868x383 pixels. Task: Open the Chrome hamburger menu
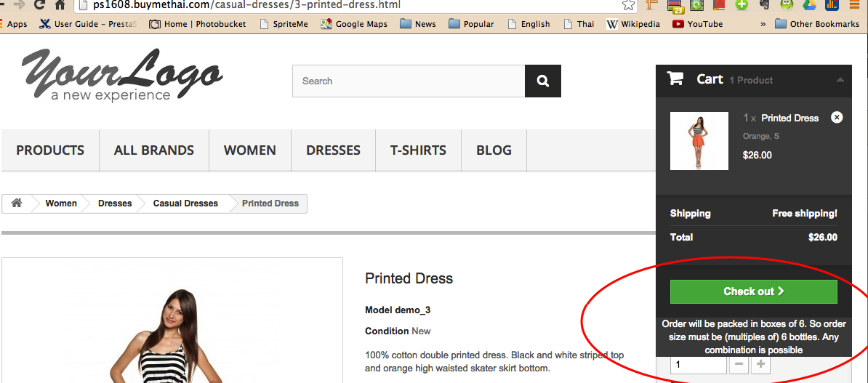854,5
